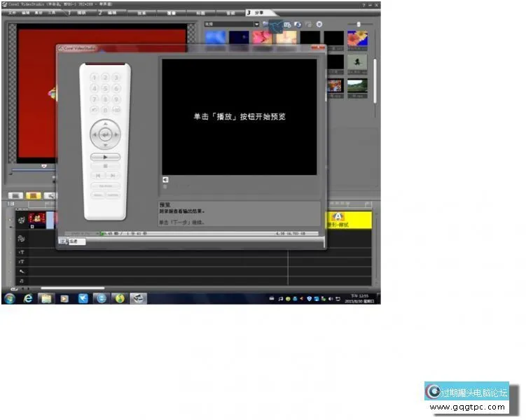Click the music track note icon

(22, 281)
